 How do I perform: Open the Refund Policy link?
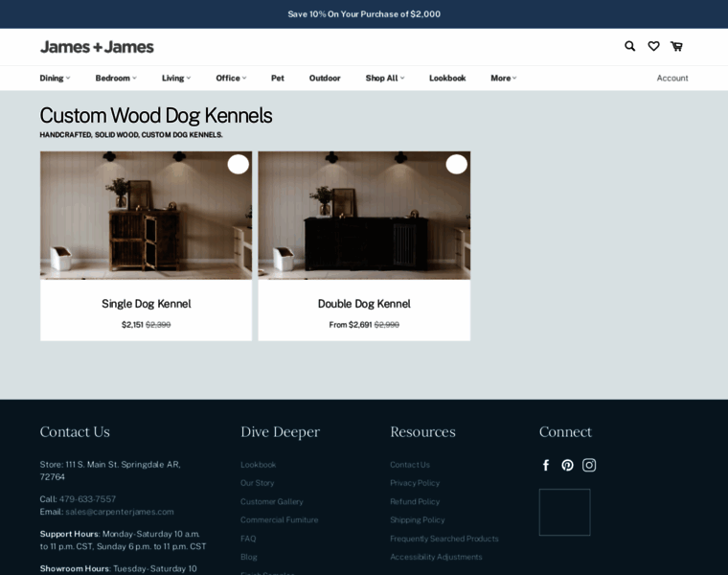pyautogui.click(x=415, y=501)
